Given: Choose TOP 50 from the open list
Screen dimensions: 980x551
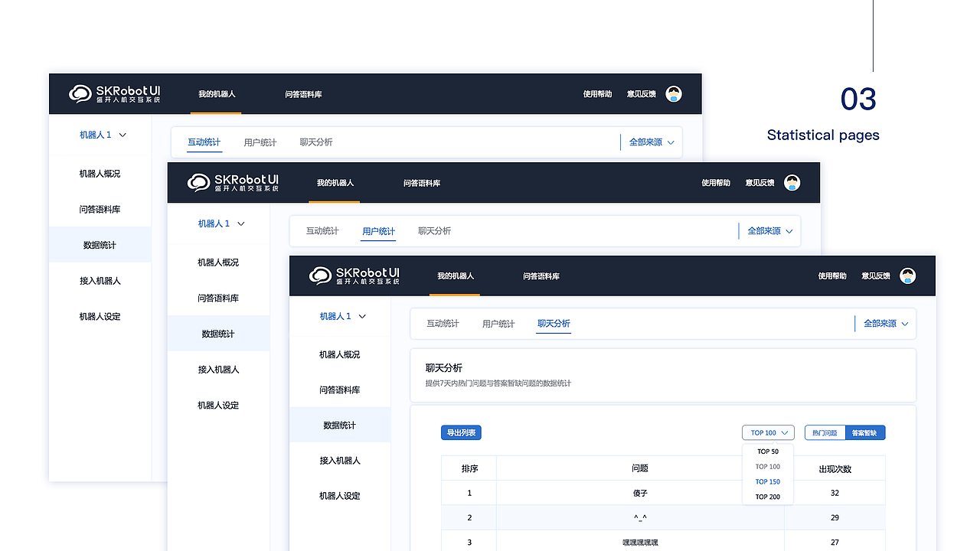Looking at the screenshot, I should pos(768,452).
